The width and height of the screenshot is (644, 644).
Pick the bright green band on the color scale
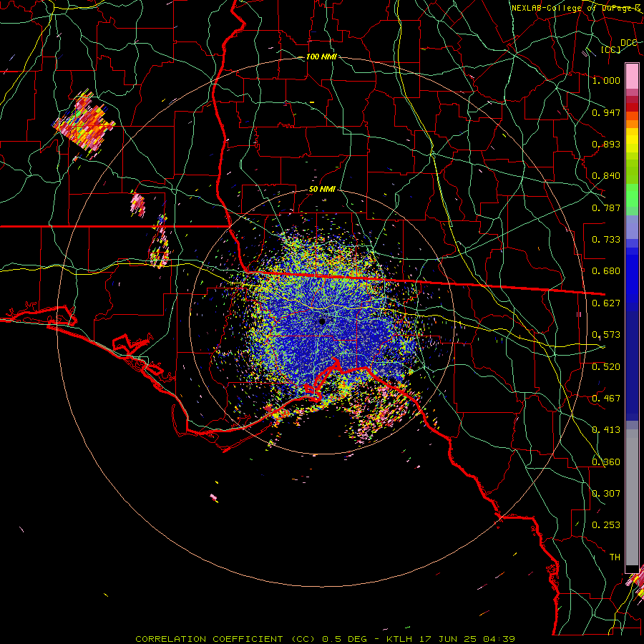click(x=632, y=195)
